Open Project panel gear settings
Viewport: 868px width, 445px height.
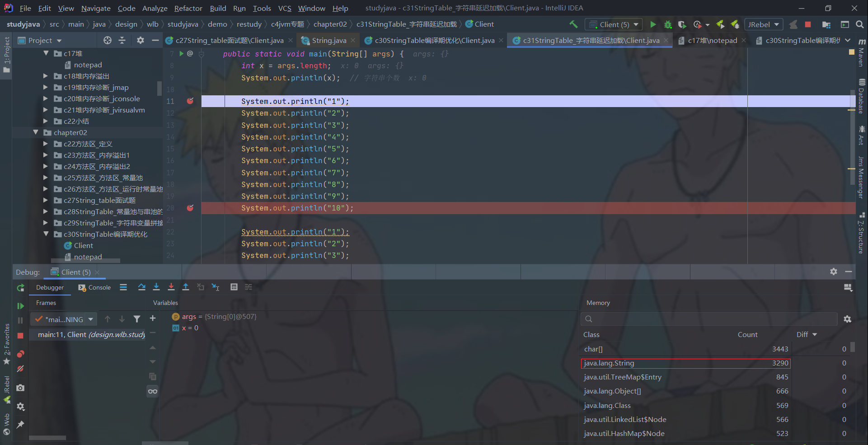(x=141, y=40)
